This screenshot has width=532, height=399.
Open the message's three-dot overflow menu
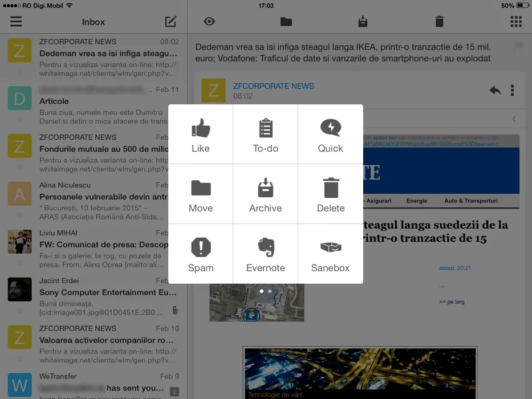click(513, 90)
